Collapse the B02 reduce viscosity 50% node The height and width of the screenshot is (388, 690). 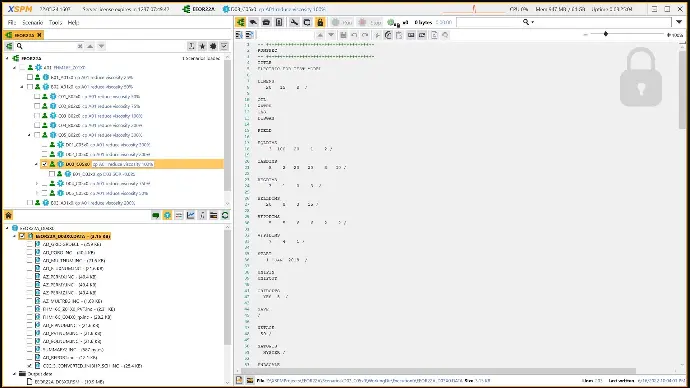[22, 87]
